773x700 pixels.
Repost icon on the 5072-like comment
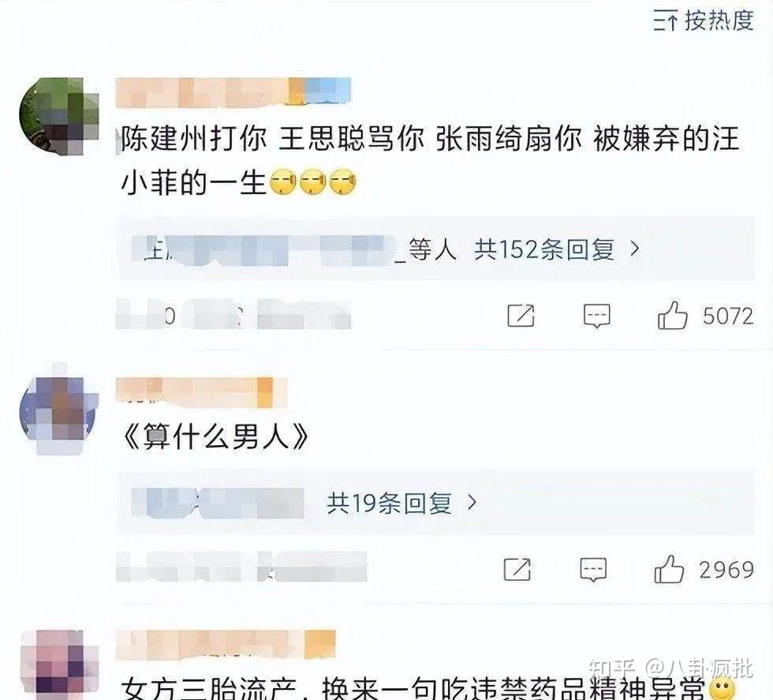click(521, 316)
